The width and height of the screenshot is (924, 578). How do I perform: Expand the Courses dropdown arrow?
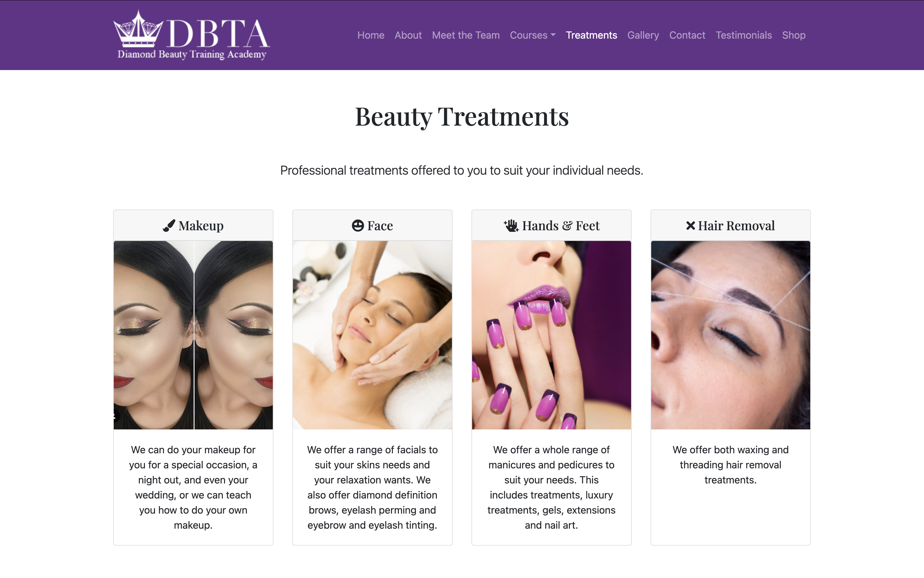click(553, 35)
